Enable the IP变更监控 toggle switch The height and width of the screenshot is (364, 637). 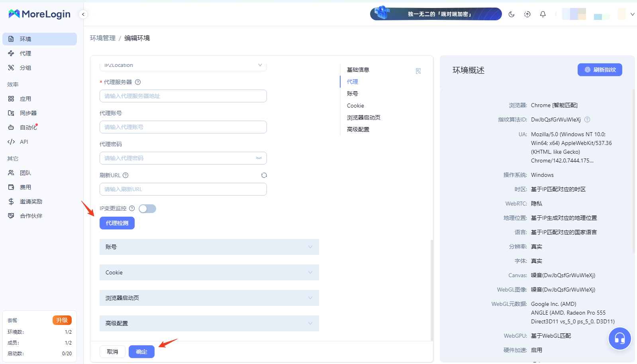point(147,209)
